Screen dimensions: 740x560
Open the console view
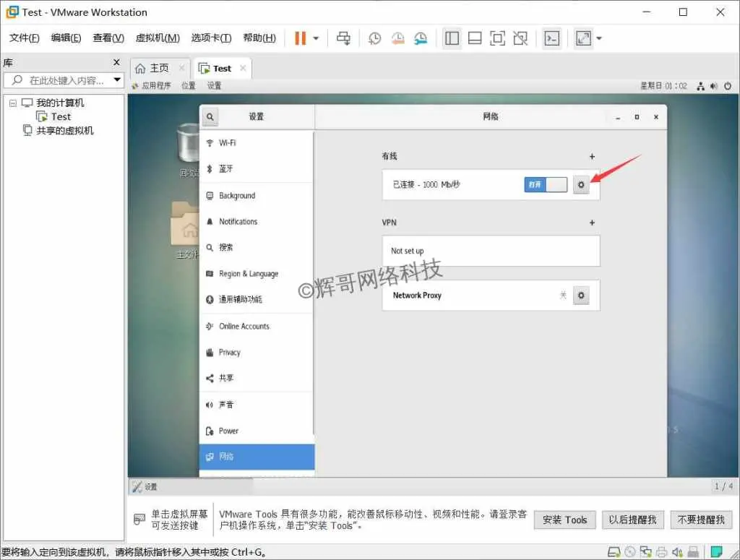coord(551,38)
